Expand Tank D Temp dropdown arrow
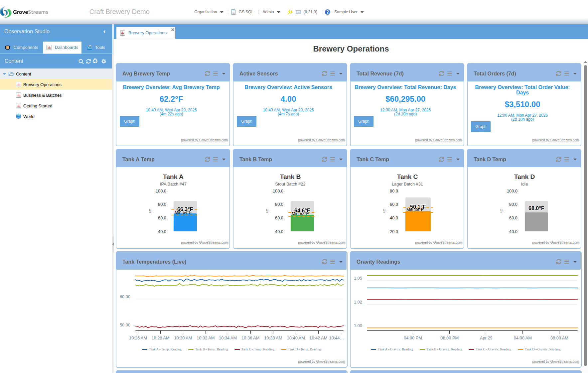Image resolution: width=588 pixels, height=373 pixels. 575,159
